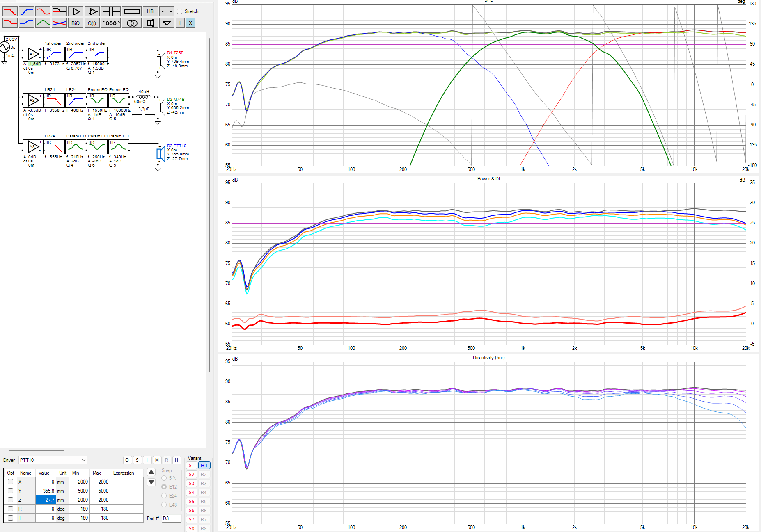761x532 pixels.
Task: Enable the Stretch checkbox
Action: pos(179,11)
